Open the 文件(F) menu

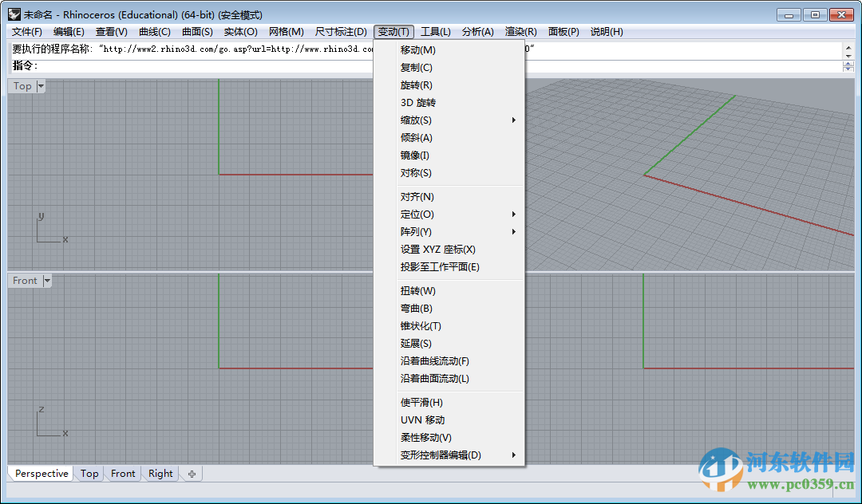[x=27, y=32]
